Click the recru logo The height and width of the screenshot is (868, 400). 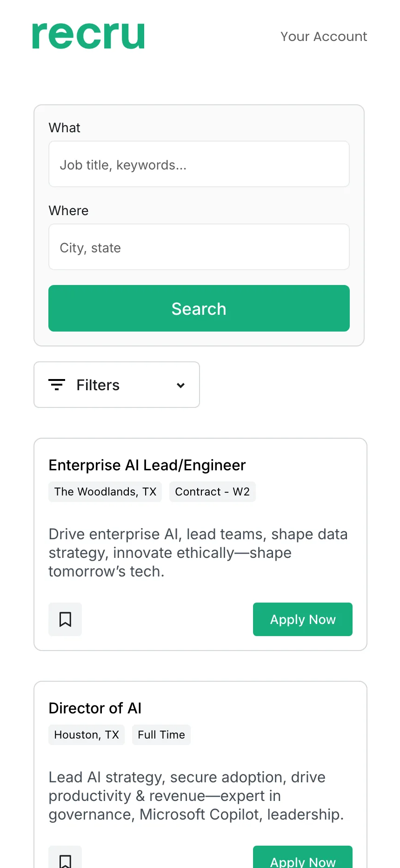[x=88, y=36]
